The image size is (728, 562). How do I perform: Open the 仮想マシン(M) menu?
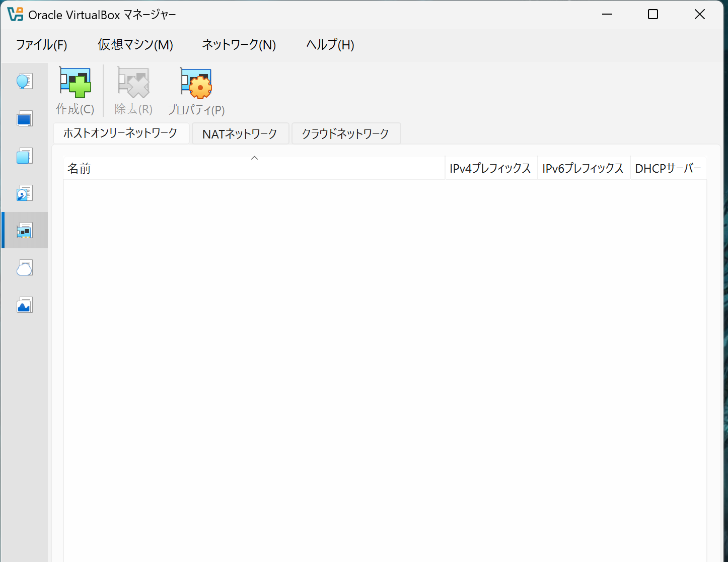[135, 45]
